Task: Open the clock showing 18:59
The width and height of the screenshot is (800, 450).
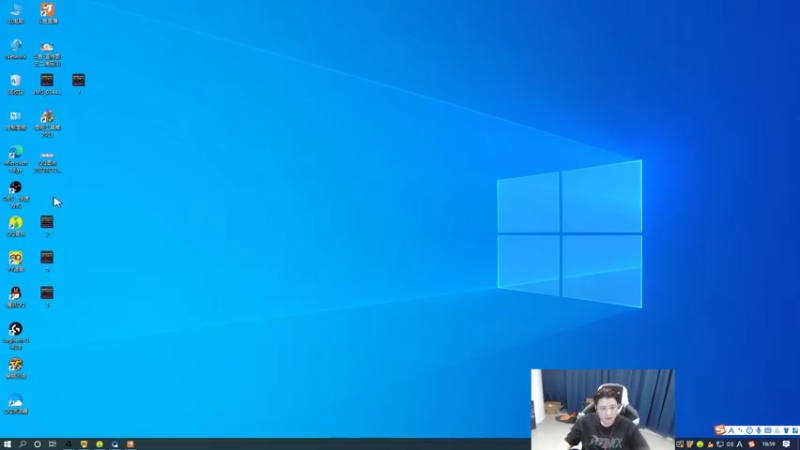Action: [768, 444]
